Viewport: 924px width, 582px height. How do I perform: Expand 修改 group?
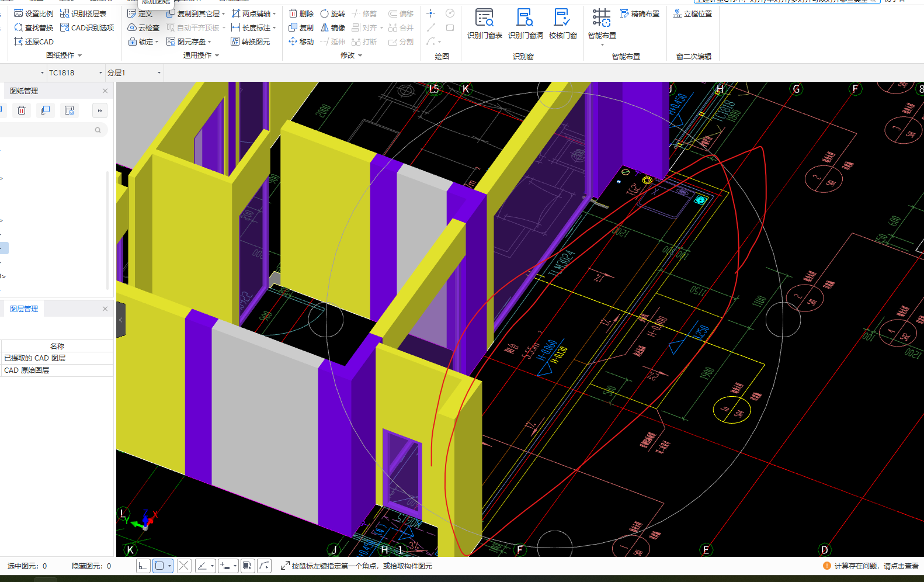tap(351, 56)
